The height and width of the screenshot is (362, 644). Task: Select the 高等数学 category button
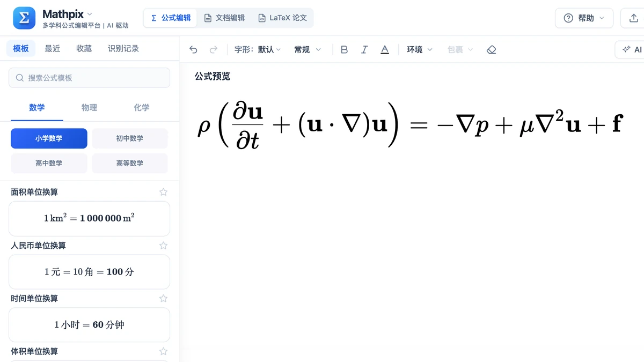130,163
